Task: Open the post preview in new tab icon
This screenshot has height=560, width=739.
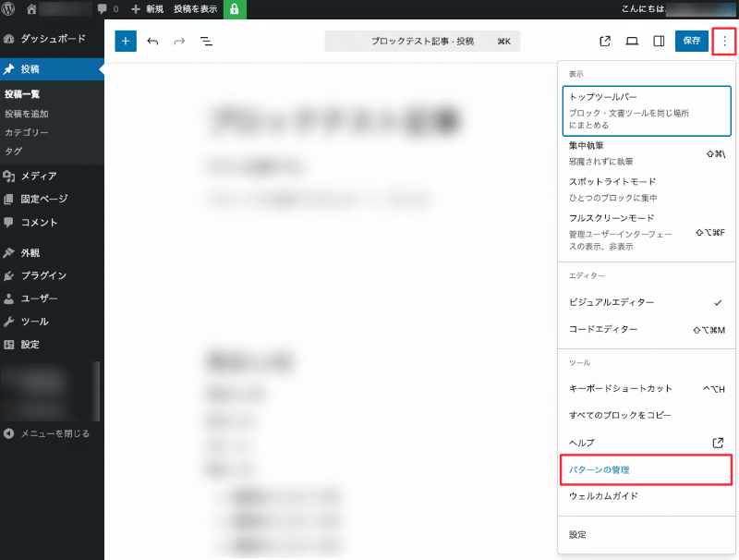Action: pyautogui.click(x=604, y=41)
